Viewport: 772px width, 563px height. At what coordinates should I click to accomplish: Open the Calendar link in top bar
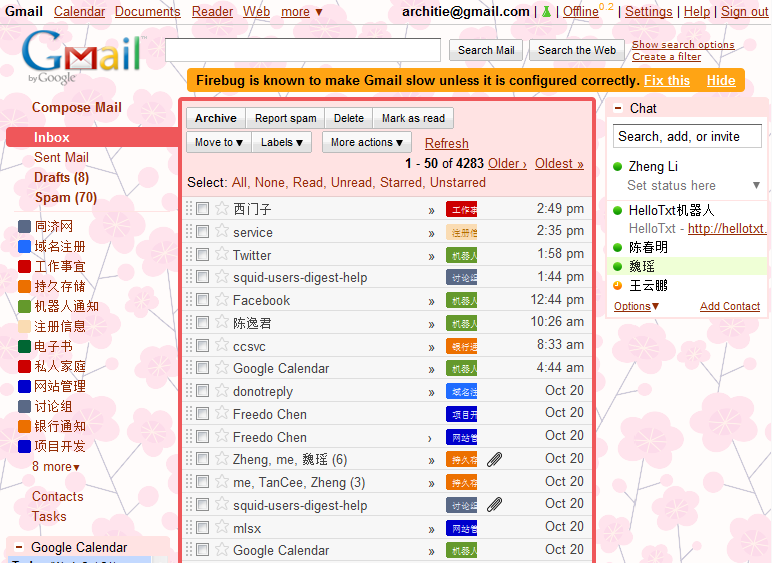79,12
